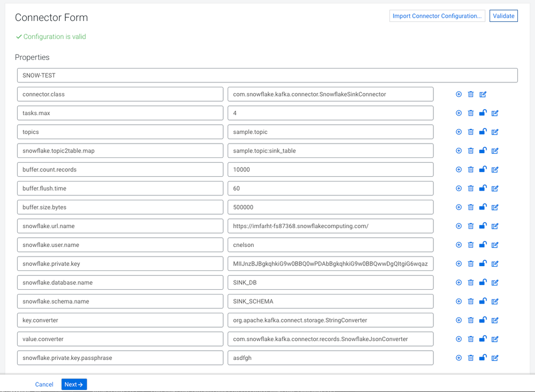The image size is (535, 392).
Task: Edit the value.converter property value
Action: [x=495, y=339]
